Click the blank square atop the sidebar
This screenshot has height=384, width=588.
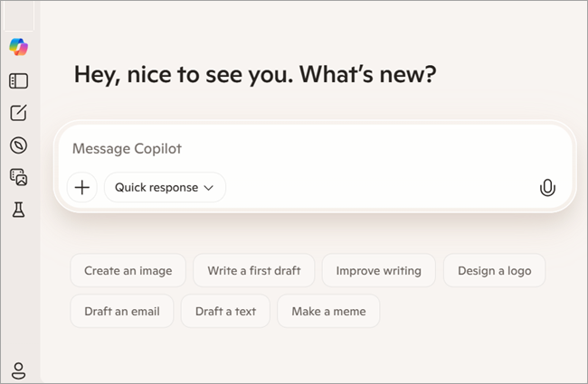(x=18, y=15)
